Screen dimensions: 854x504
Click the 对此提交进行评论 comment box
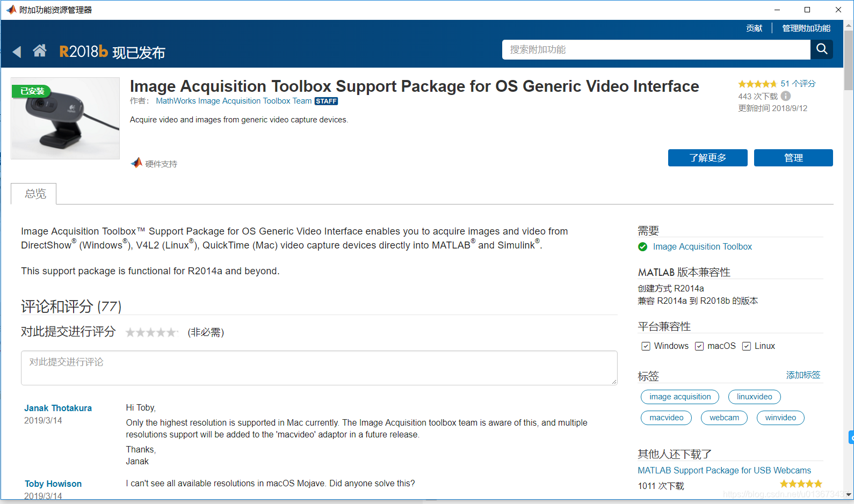pos(319,368)
